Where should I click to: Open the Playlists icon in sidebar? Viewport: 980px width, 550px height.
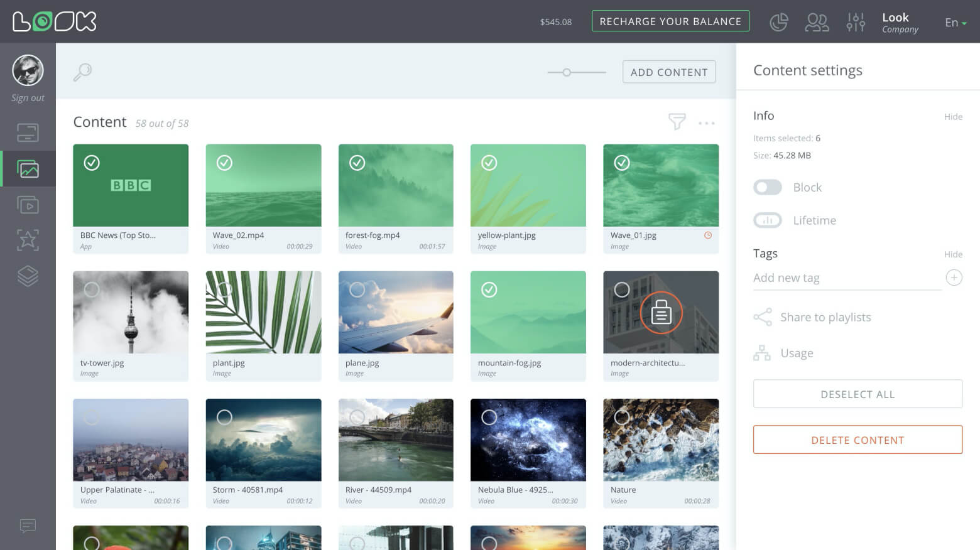[x=28, y=205]
